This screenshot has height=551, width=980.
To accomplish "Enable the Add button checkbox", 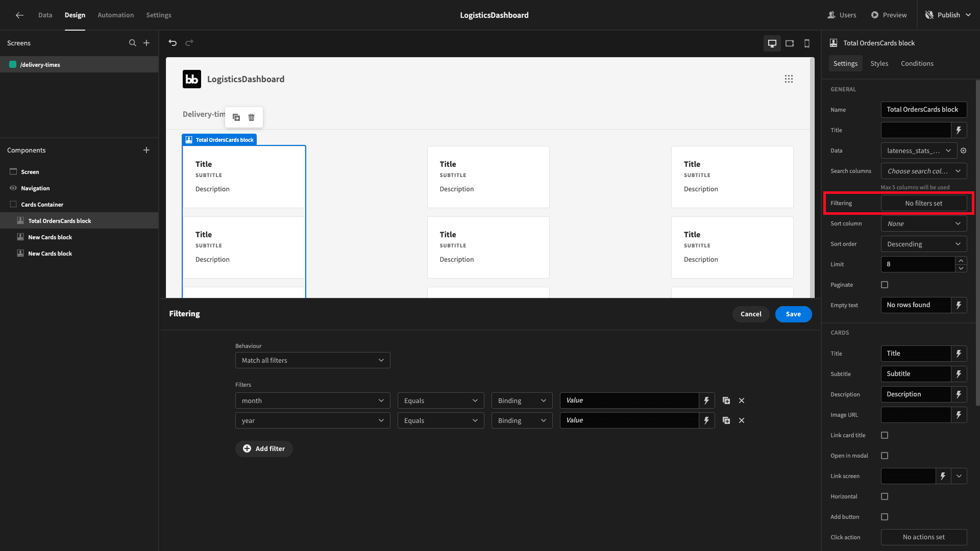I will click(885, 517).
